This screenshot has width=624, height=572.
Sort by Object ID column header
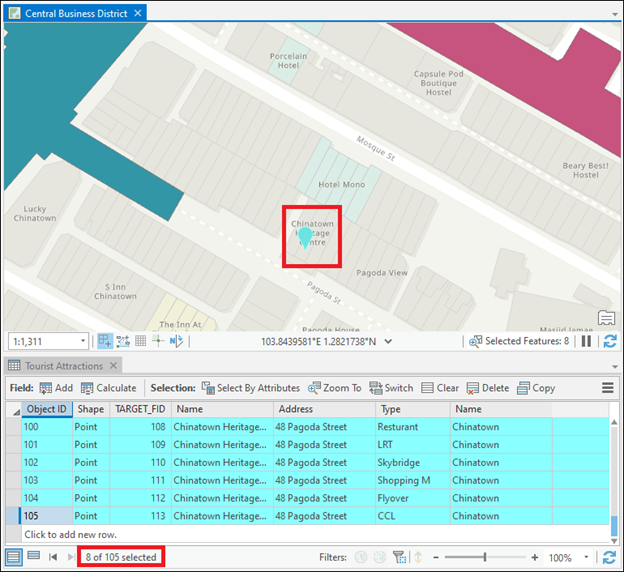[47, 409]
